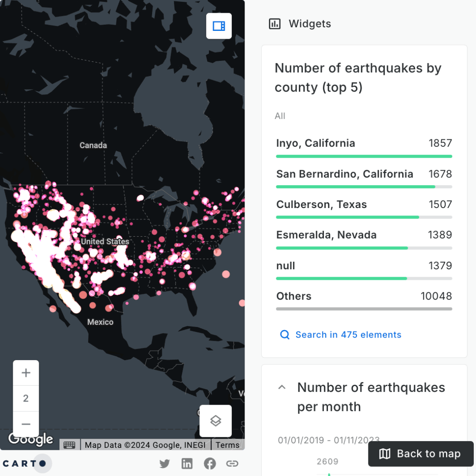Toggle the widgets sidebar panel icon

pyautogui.click(x=219, y=26)
